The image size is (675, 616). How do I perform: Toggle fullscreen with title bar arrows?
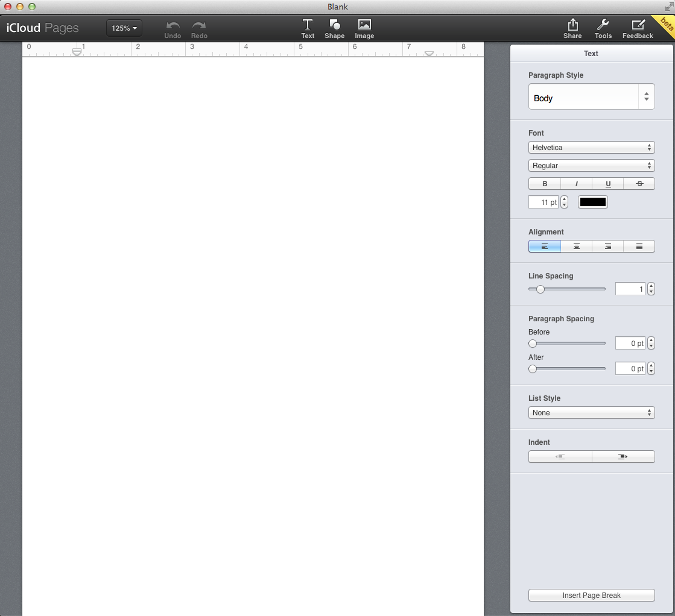point(669,7)
